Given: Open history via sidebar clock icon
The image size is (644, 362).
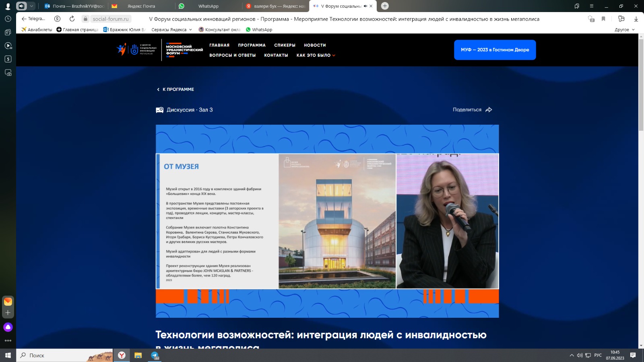Looking at the screenshot, I should coord(8,19).
